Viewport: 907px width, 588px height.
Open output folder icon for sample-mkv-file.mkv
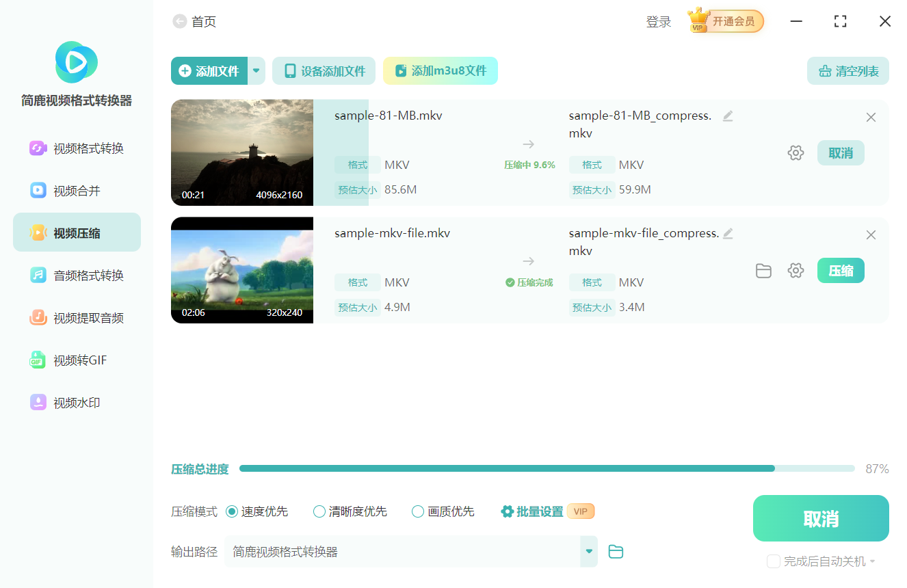tap(763, 271)
